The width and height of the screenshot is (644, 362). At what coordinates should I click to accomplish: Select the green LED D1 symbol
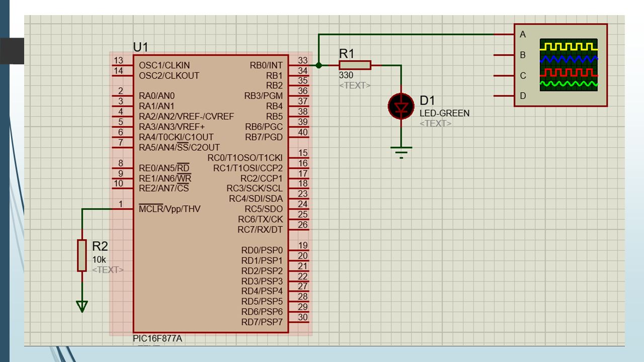[401, 106]
